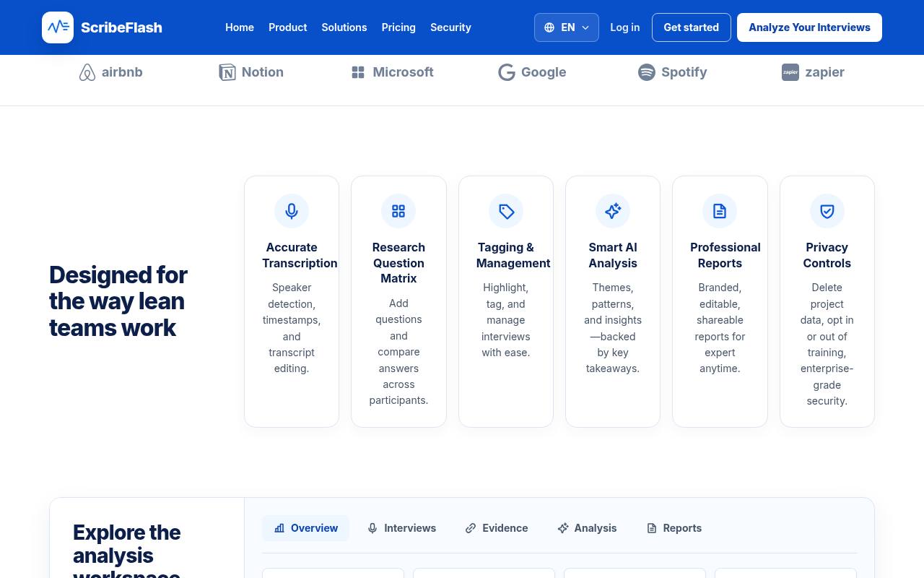Click the Analyze Your Interviews button
Image resolution: width=924 pixels, height=578 pixels.
(809, 27)
